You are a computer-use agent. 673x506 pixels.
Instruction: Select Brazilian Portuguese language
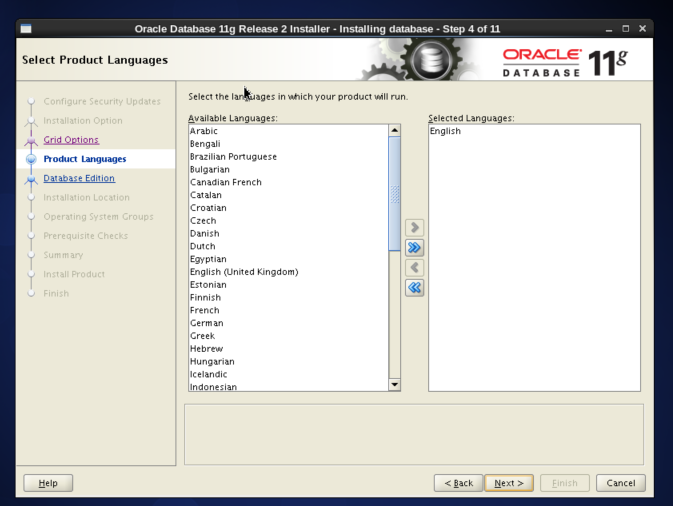coord(288,157)
